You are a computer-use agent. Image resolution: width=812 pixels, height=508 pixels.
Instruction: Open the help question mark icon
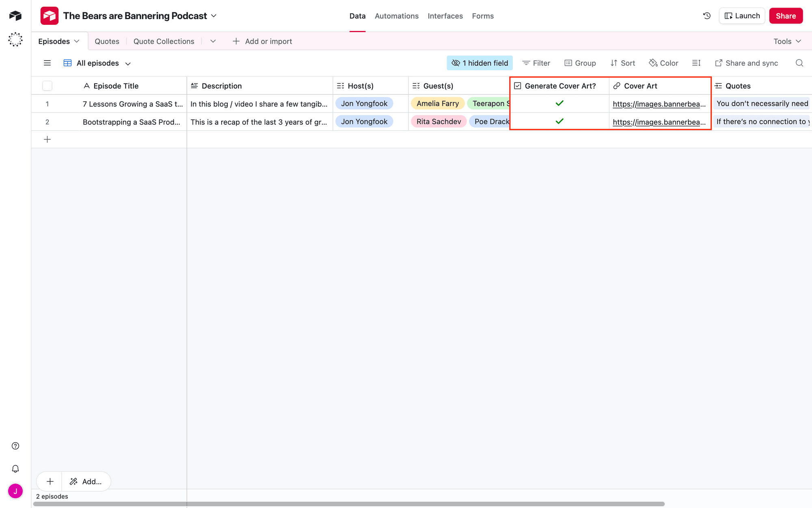pyautogui.click(x=15, y=446)
